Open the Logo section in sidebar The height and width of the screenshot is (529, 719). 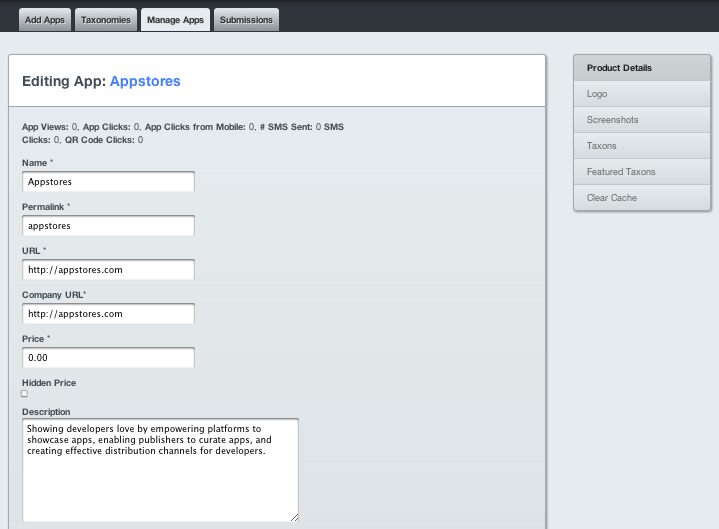click(x=642, y=94)
